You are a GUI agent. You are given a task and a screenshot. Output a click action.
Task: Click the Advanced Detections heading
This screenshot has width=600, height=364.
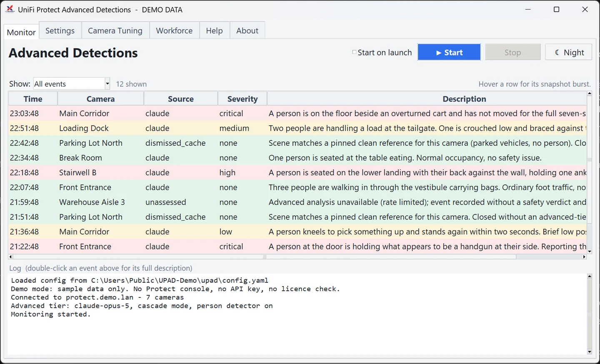(73, 53)
